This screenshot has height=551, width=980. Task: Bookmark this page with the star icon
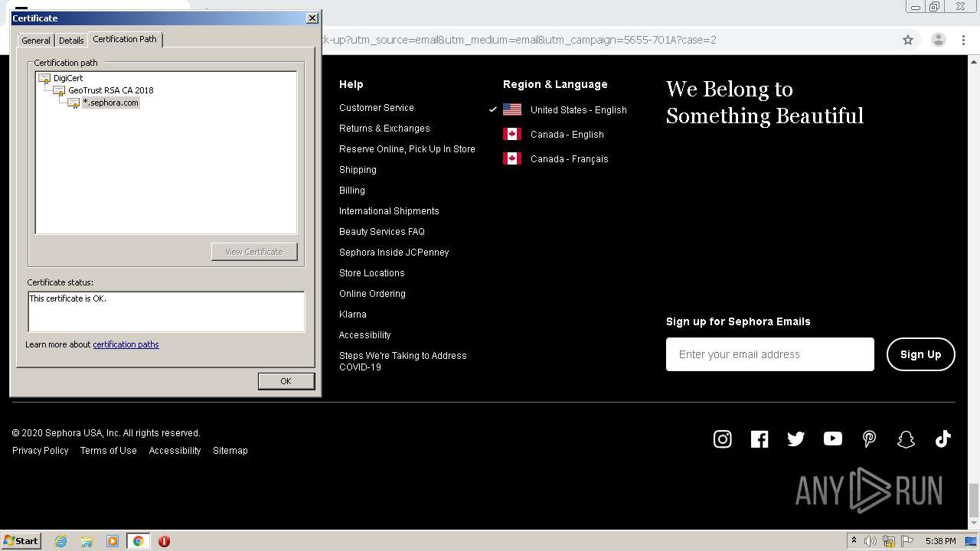pyautogui.click(x=908, y=40)
